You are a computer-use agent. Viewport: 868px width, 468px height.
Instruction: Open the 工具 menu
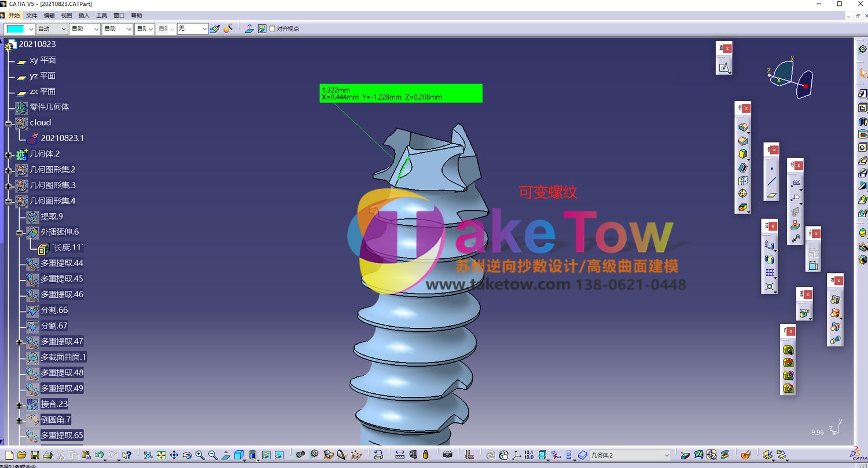click(x=101, y=16)
